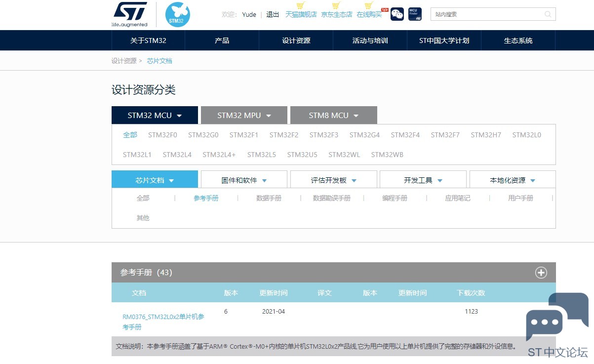The image size is (594, 364).
Task: Select the 数据手册 document type
Action: (269, 198)
